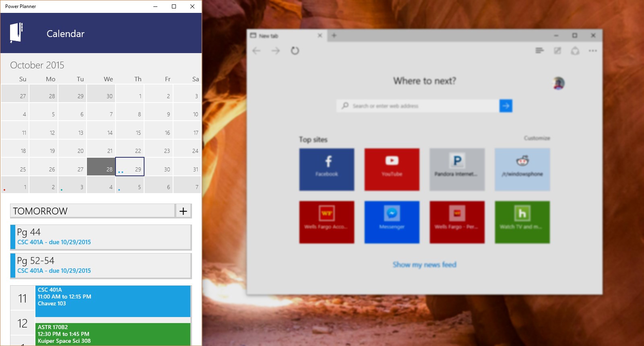644x346 pixels.
Task: Click the TOMORROW header label
Action: (40, 211)
